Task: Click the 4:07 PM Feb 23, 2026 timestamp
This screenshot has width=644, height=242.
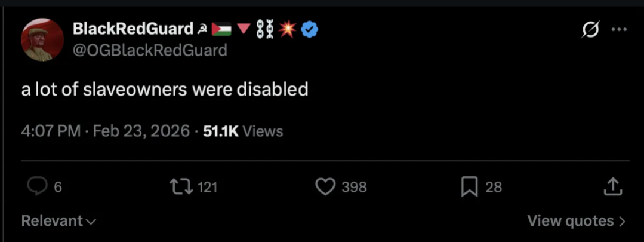Action: point(106,131)
